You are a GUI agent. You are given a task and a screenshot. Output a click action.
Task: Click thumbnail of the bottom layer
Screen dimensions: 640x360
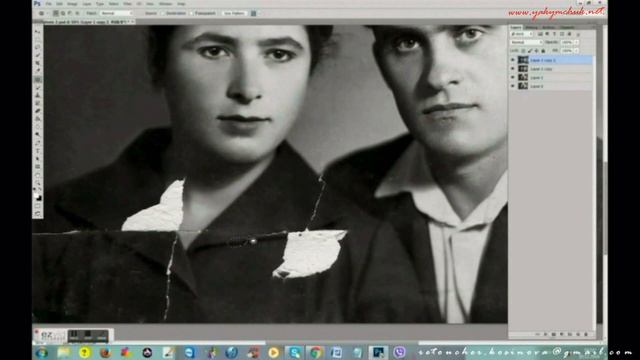coord(523,86)
